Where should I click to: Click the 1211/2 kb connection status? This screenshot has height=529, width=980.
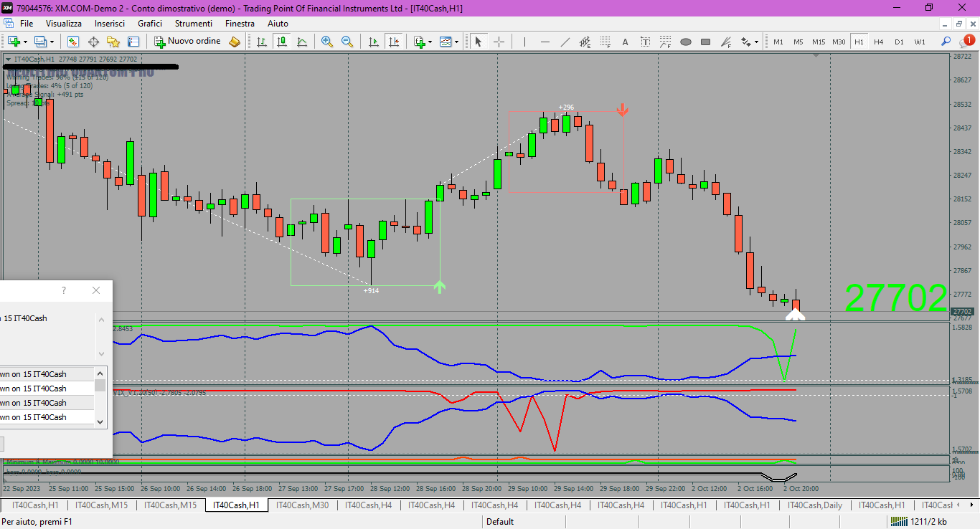pyautogui.click(x=920, y=522)
